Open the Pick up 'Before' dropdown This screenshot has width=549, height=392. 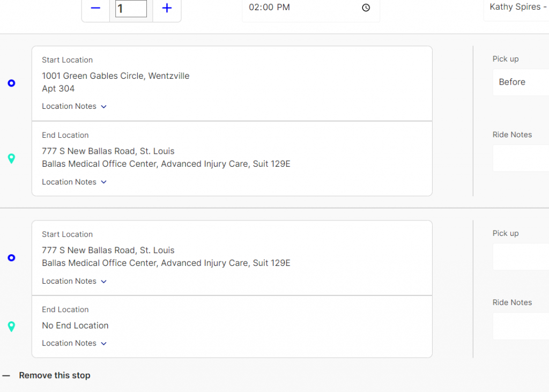(x=520, y=82)
